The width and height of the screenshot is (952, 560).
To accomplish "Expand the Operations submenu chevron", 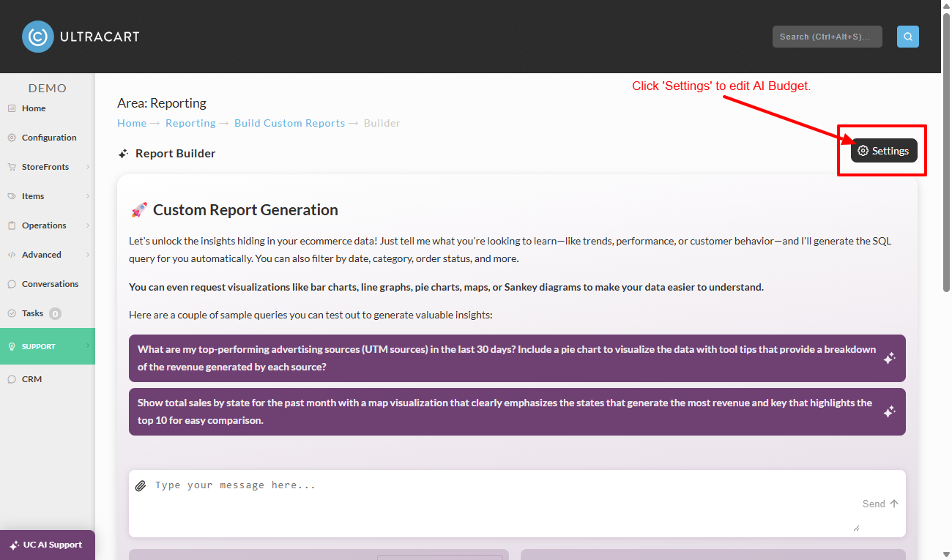I will click(88, 225).
